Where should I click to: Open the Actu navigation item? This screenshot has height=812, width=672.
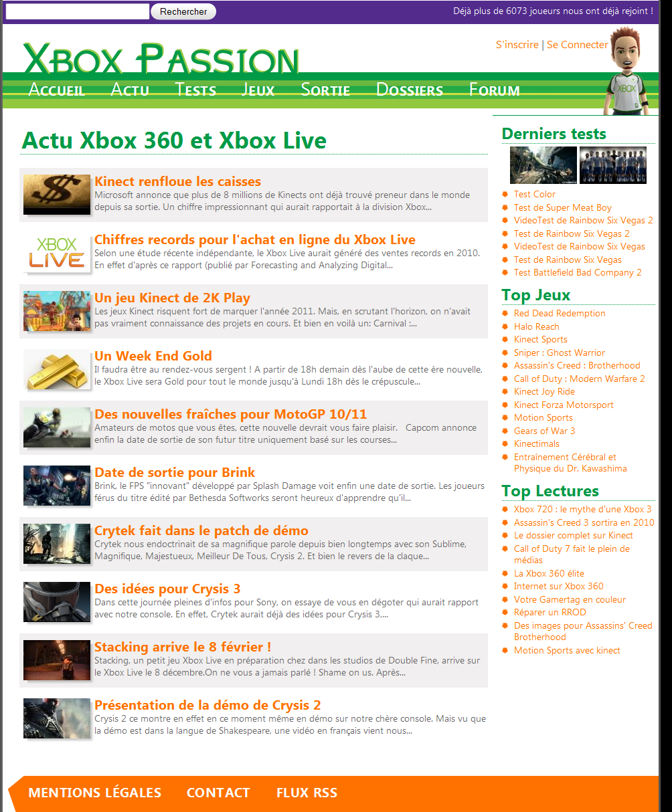(130, 90)
